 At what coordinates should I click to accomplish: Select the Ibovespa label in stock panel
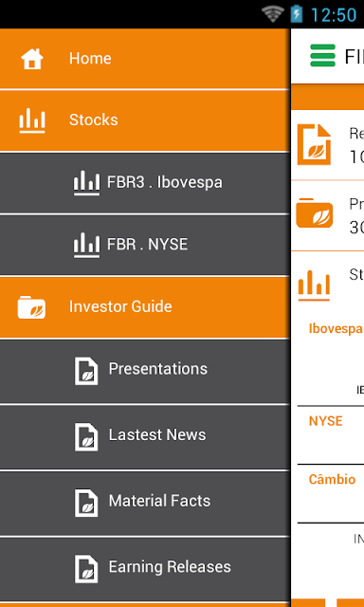pos(336,329)
